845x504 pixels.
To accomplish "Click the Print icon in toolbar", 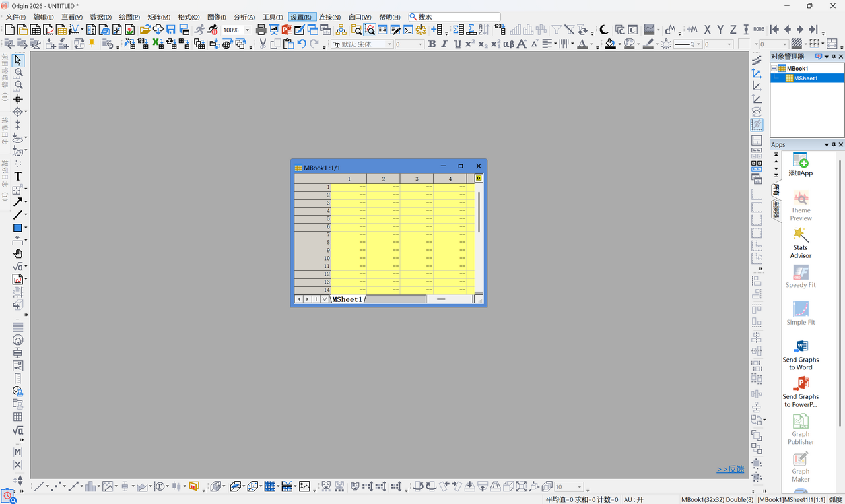I will click(x=261, y=30).
